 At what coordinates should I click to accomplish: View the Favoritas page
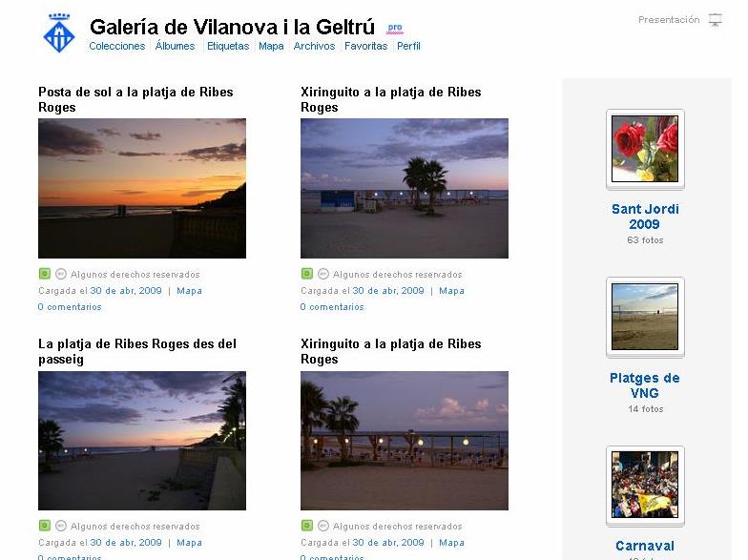point(366,46)
